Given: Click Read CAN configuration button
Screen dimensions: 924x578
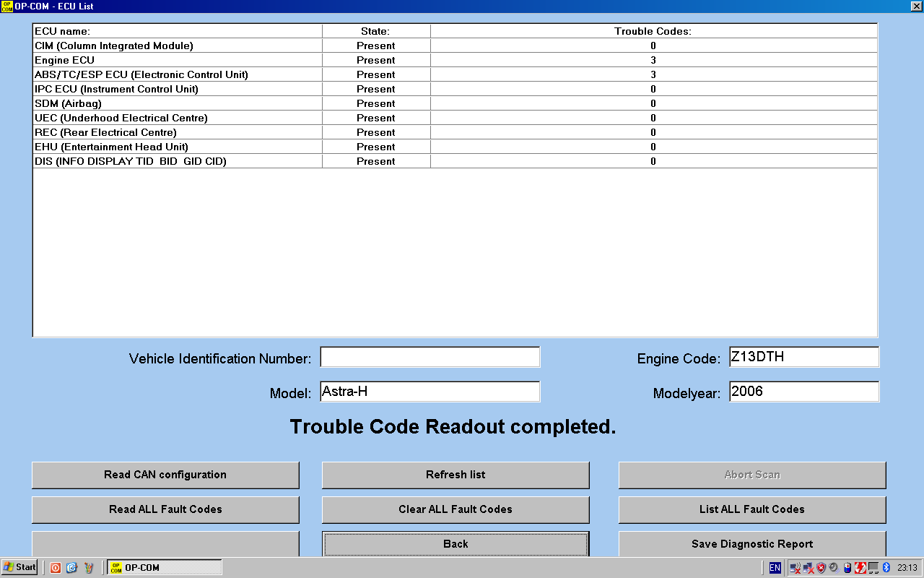Looking at the screenshot, I should [x=165, y=475].
